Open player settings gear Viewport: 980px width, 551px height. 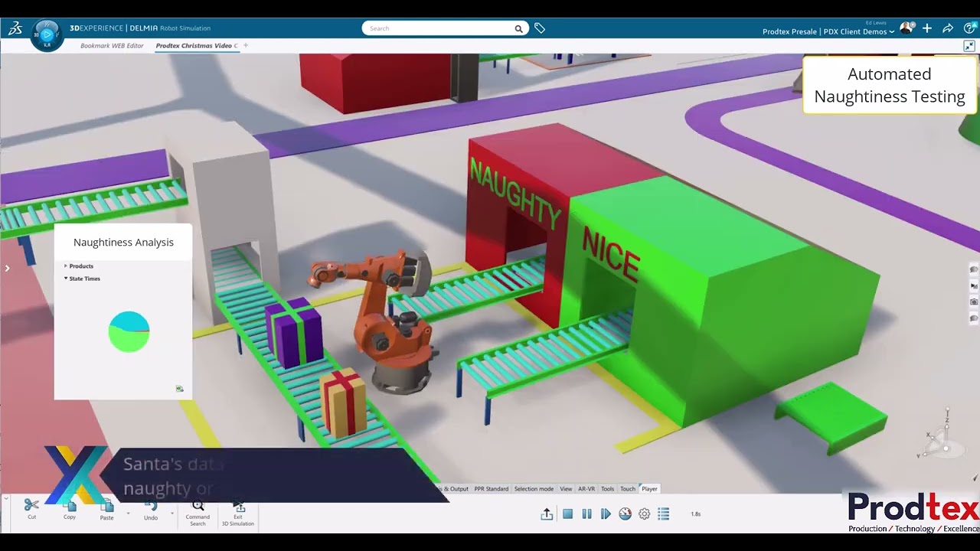pos(645,514)
